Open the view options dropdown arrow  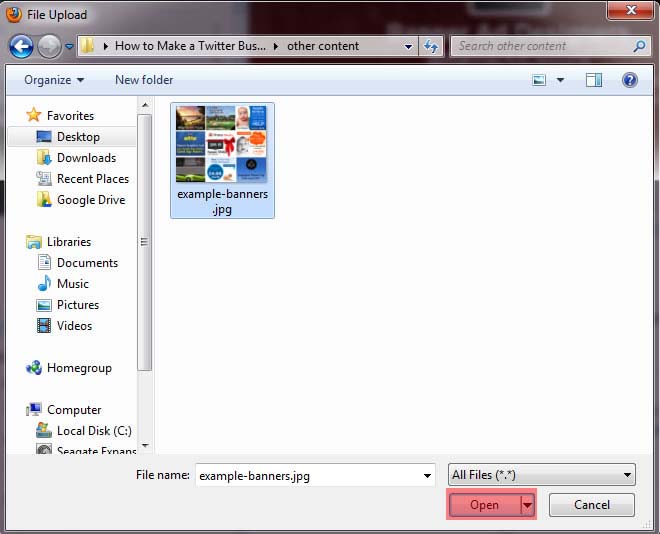tap(560, 80)
